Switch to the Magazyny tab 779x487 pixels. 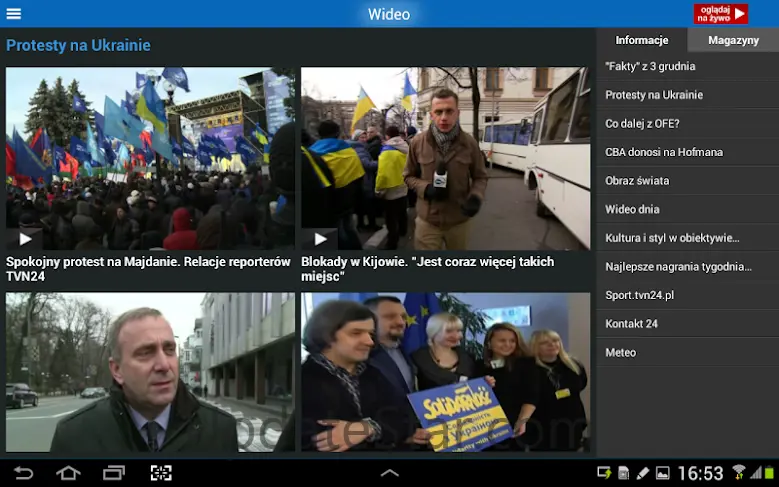(x=733, y=40)
